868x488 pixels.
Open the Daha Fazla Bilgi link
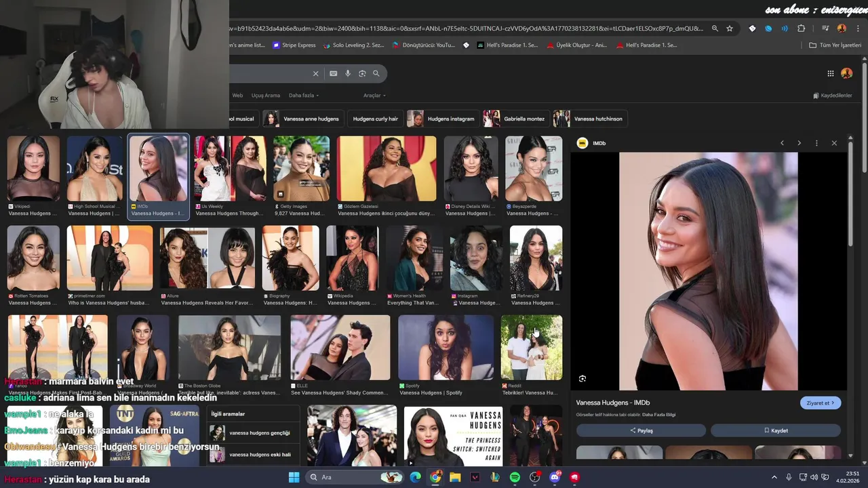coord(658,415)
